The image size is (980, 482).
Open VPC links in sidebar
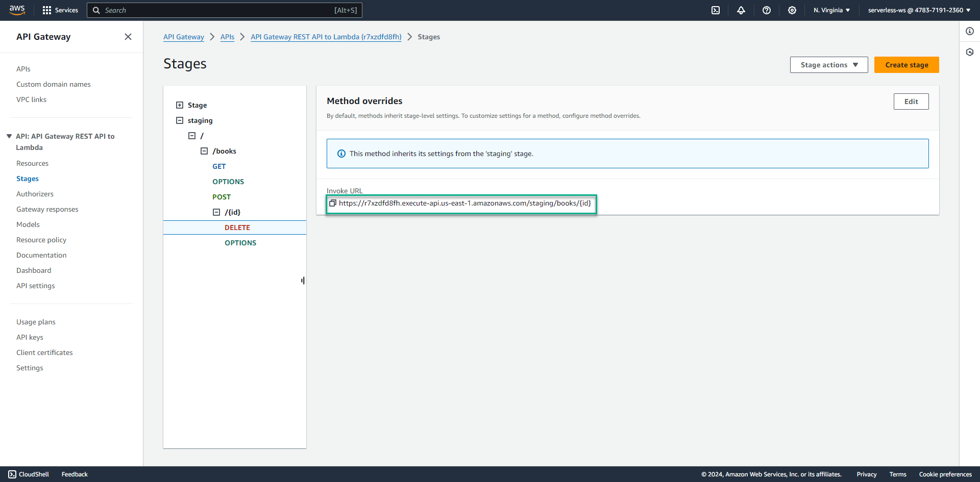coord(31,99)
